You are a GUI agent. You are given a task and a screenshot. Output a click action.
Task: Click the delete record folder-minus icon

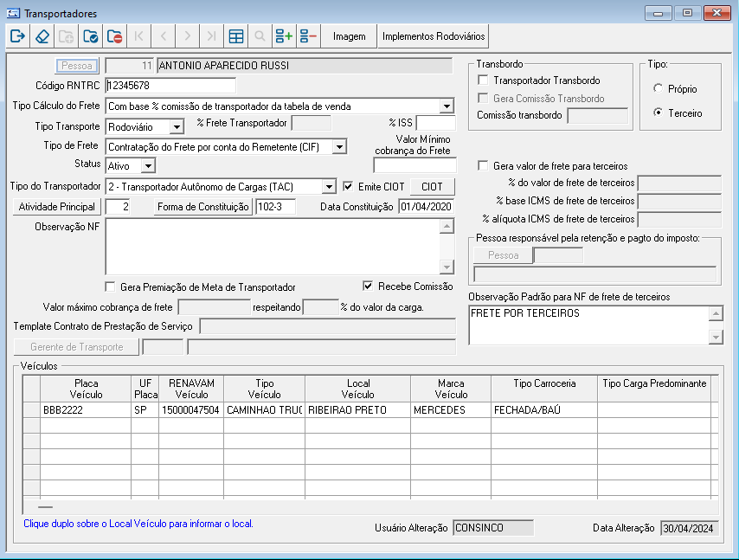[114, 36]
